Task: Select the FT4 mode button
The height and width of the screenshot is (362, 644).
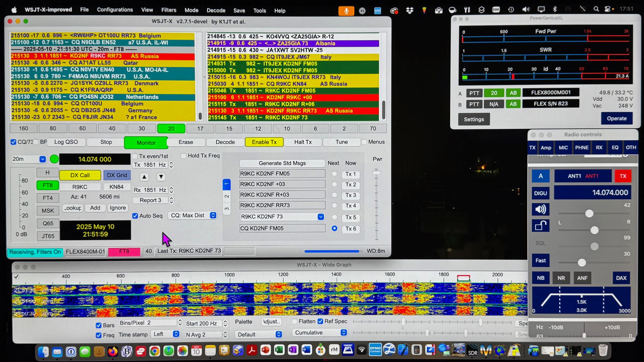Action: [48, 198]
